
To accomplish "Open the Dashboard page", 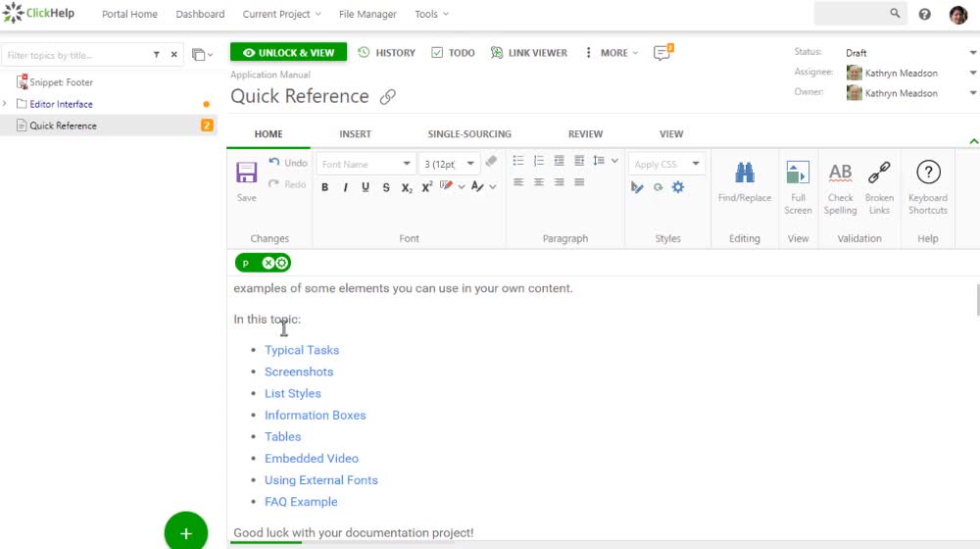I will [x=200, y=14].
